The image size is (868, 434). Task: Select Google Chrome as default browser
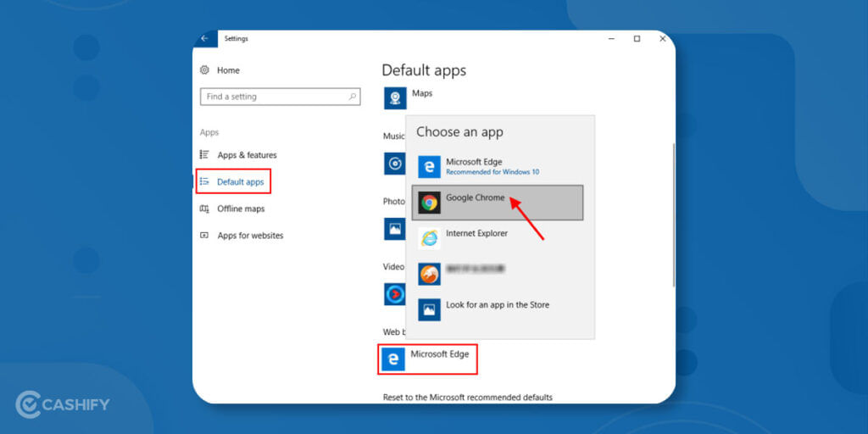[497, 203]
